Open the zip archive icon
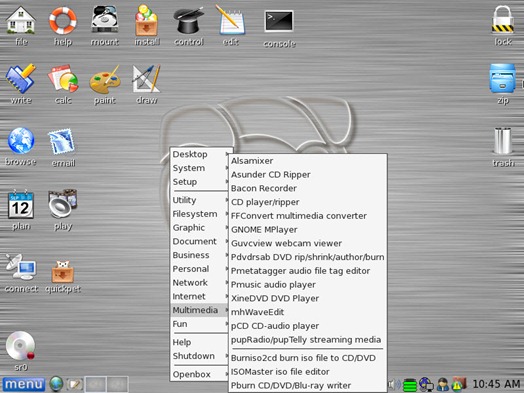This screenshot has width=524, height=393. coord(503,79)
